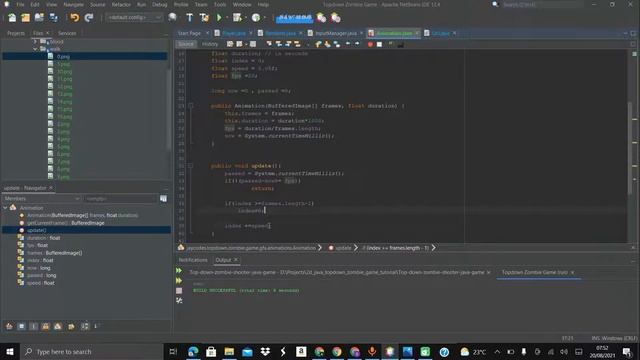
Task: Click the editor vertical scrollbar
Action: (x=629, y=147)
